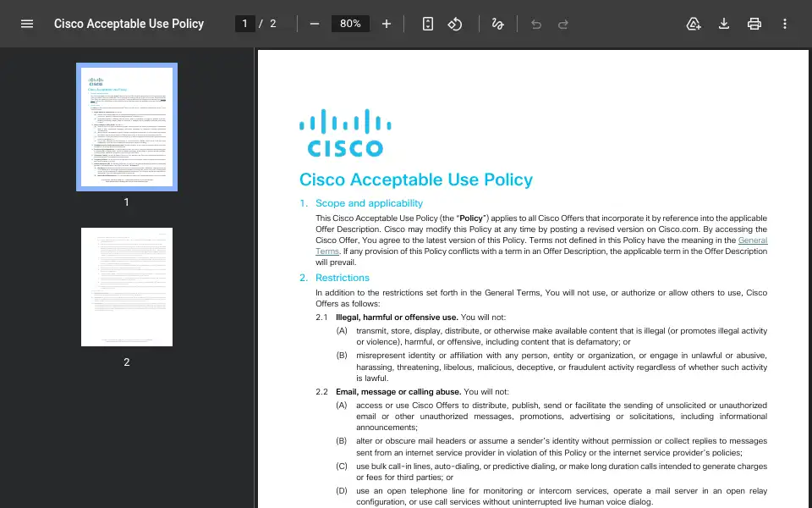The height and width of the screenshot is (508, 812).
Task: Click the 'Cisco Acceptable Use Policy' page heading
Action: [x=416, y=179]
